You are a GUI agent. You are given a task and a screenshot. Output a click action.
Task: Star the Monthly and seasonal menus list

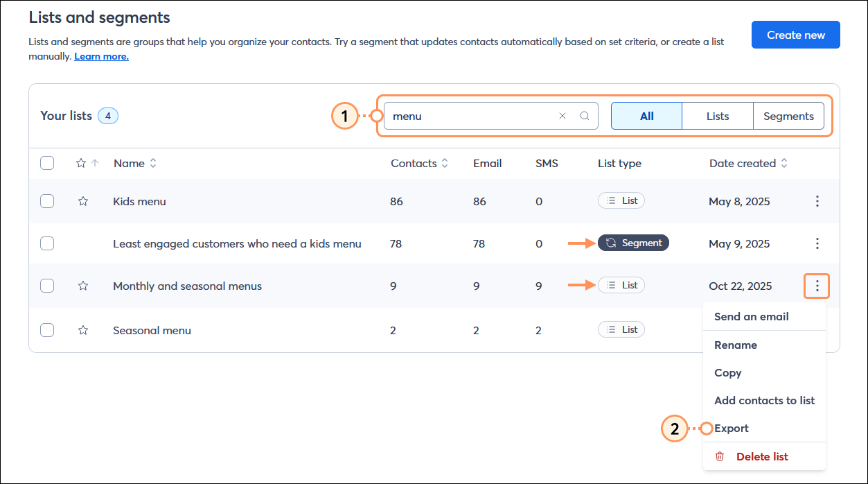[x=83, y=286]
